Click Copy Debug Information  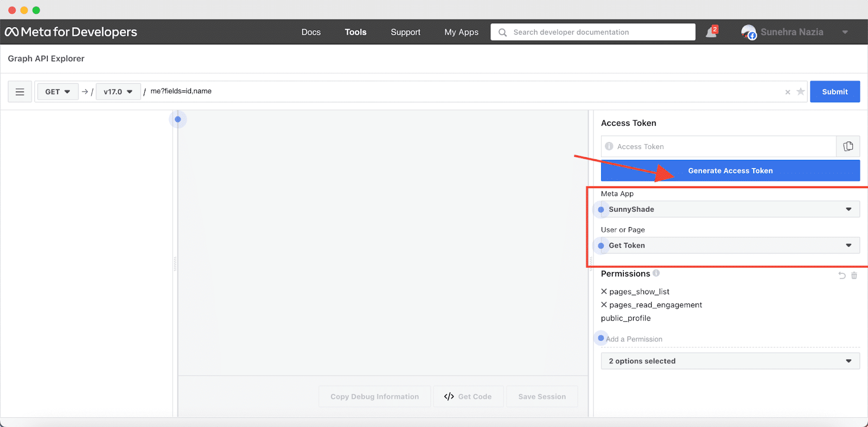pos(374,397)
